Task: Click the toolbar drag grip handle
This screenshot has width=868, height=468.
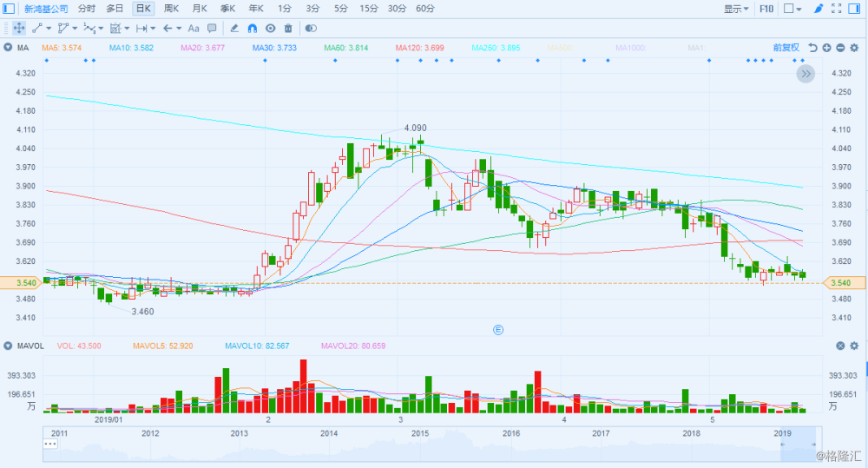Action: point(6,29)
